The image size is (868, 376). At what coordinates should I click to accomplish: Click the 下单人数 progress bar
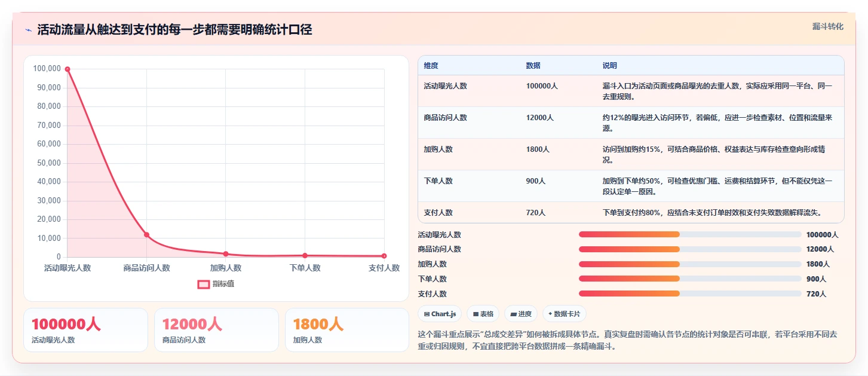point(690,279)
